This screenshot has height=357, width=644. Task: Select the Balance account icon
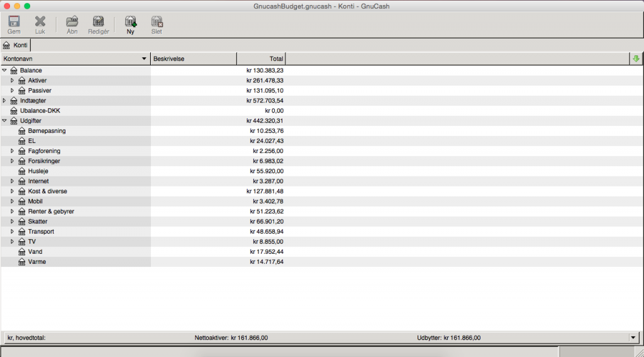tap(14, 71)
